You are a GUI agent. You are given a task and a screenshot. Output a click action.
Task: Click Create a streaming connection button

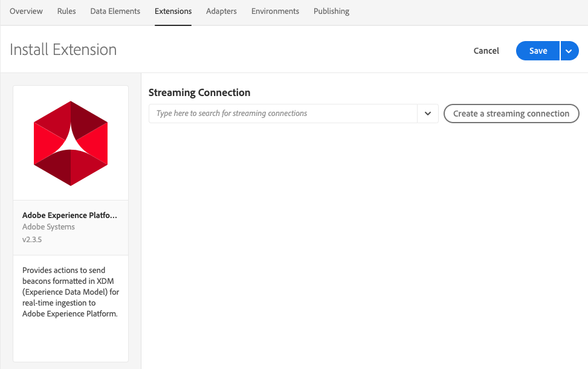point(511,114)
